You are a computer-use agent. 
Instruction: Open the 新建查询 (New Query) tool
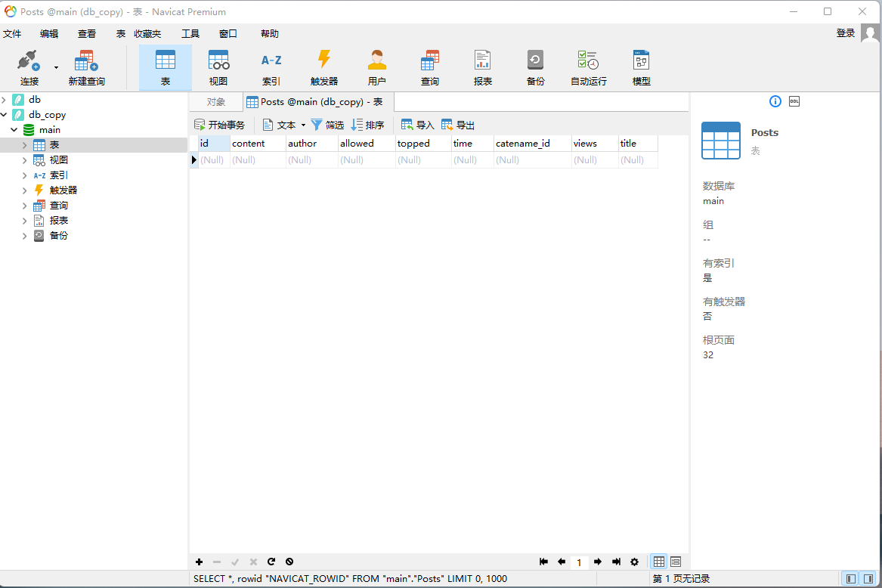click(x=86, y=67)
